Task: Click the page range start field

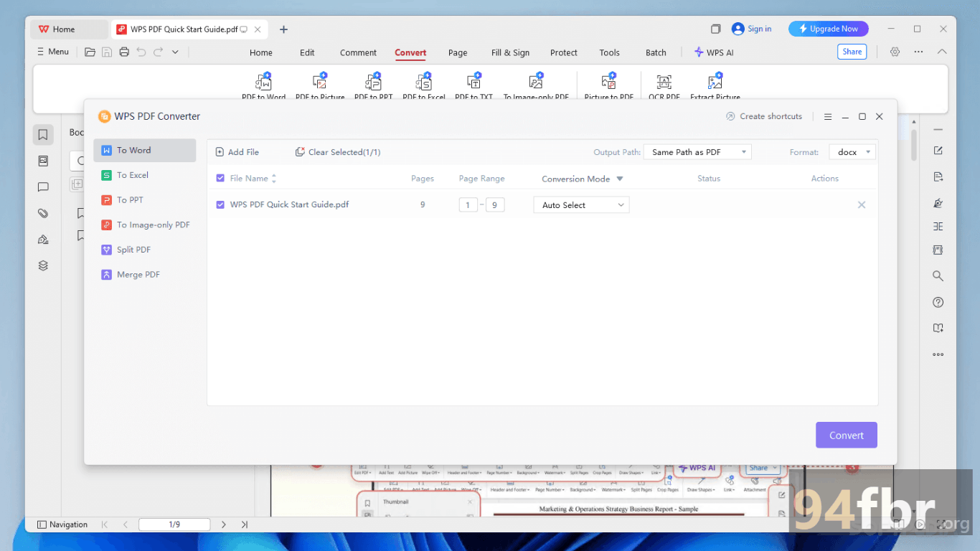Action: [x=468, y=205]
